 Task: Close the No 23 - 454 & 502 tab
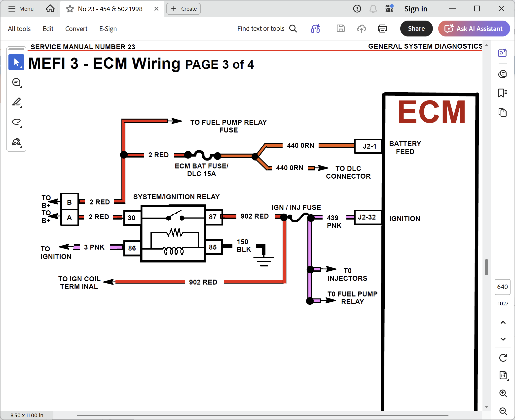click(x=156, y=9)
